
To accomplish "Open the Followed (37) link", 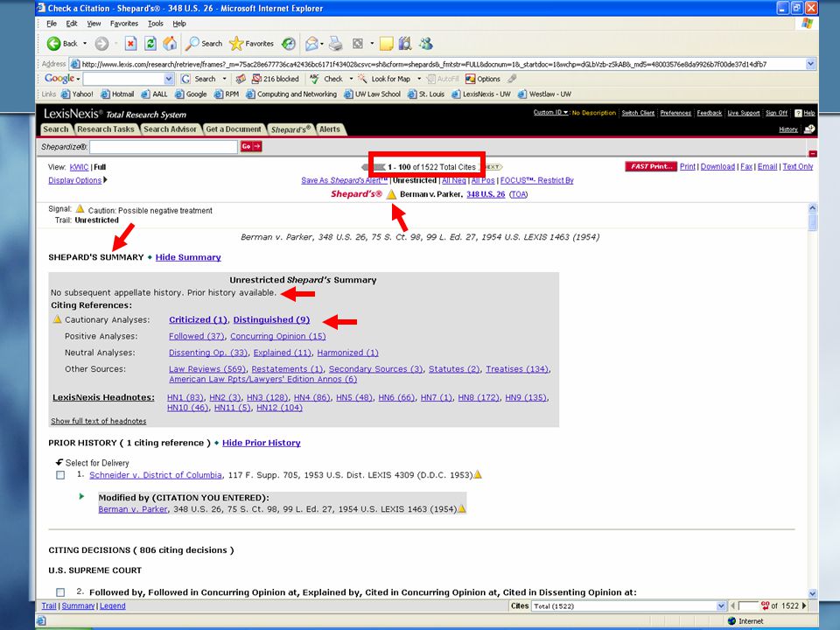I will click(x=197, y=336).
